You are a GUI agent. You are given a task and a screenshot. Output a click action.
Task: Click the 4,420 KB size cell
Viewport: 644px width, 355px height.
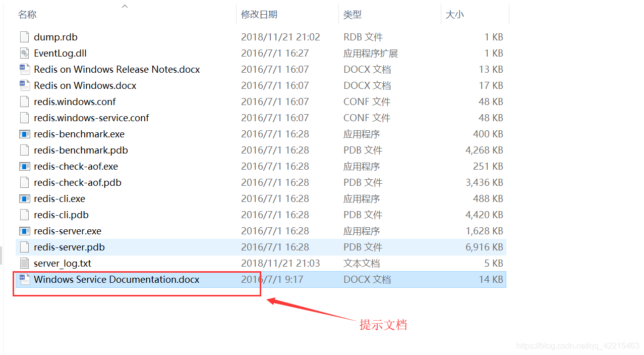484,215
